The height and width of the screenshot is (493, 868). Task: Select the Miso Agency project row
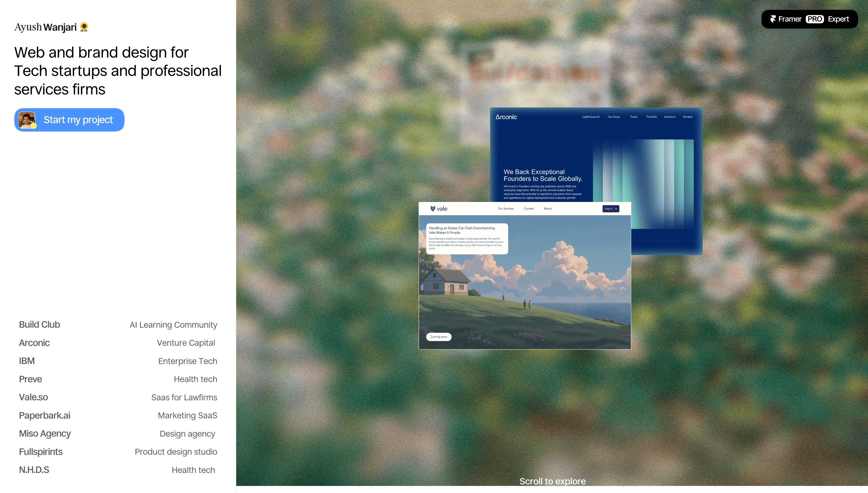tap(118, 433)
